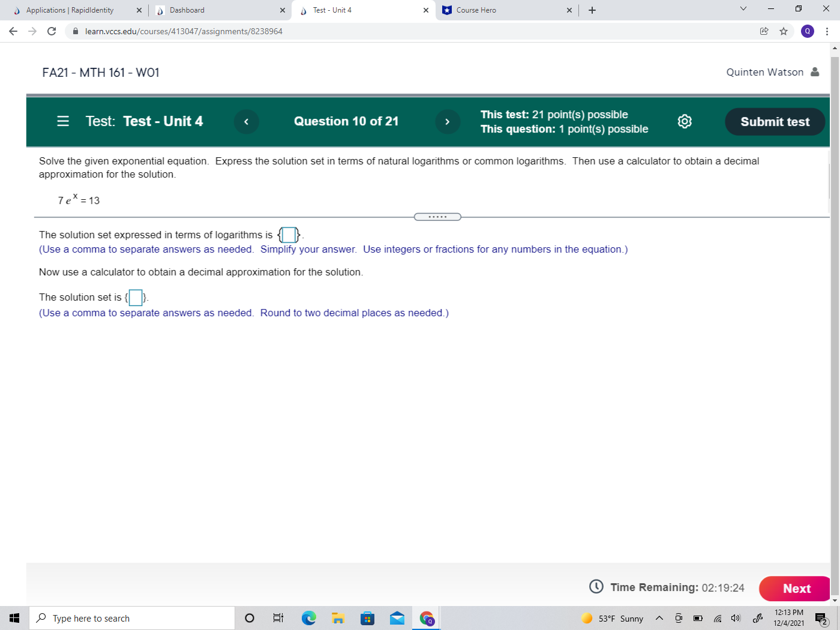Viewport: 840px width, 630px height.
Task: Expand the hidden icons chevron in system tray
Action: (659, 618)
